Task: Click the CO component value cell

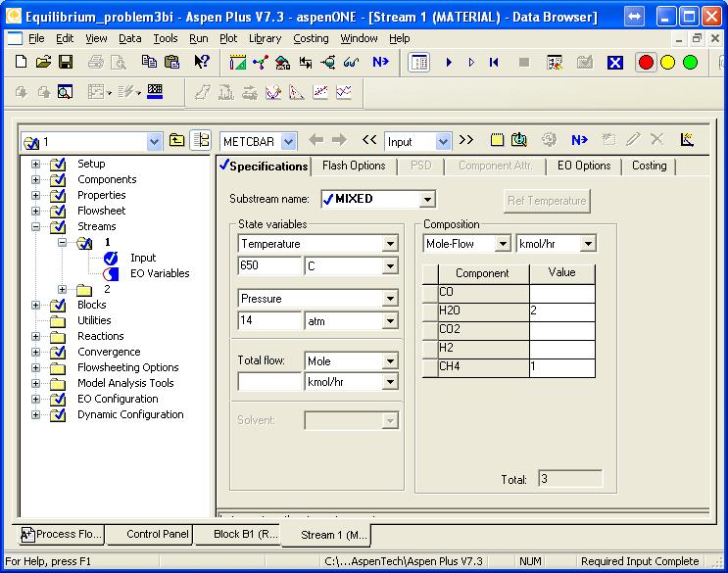Action: point(561,292)
